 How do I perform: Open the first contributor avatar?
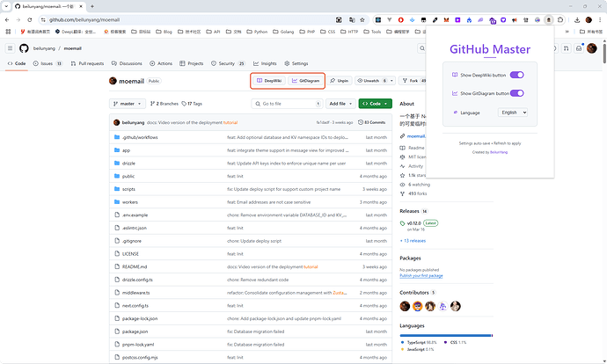click(405, 306)
